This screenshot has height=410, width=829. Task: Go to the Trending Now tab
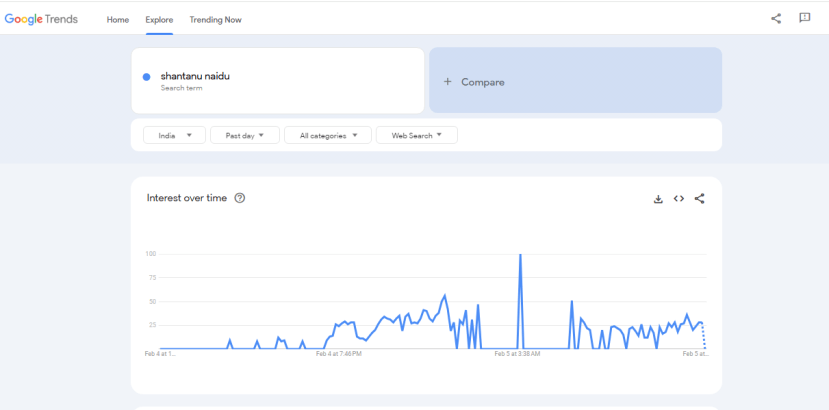pos(216,20)
